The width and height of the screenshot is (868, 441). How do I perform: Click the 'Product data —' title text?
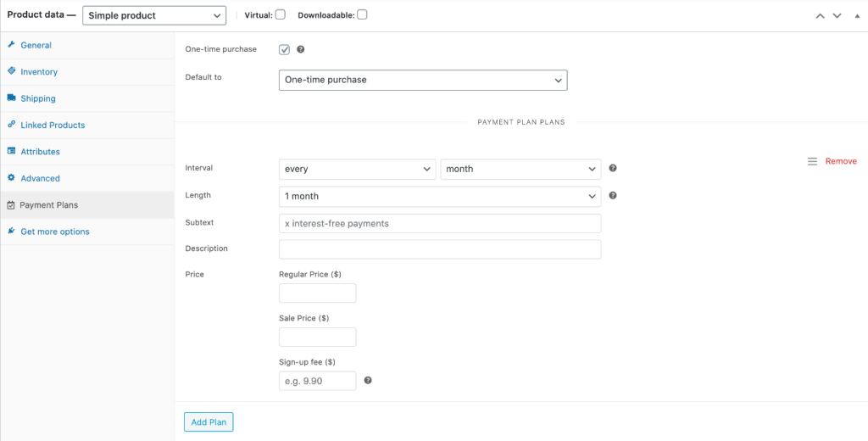coord(42,15)
